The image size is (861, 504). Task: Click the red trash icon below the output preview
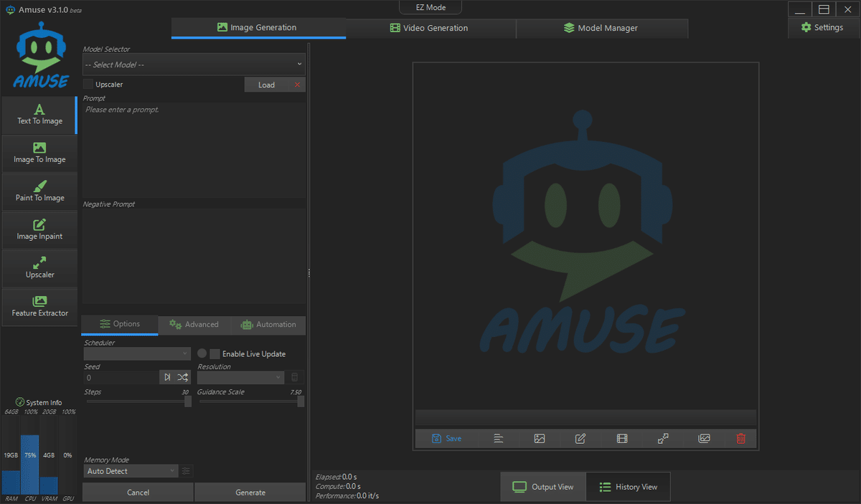point(740,438)
